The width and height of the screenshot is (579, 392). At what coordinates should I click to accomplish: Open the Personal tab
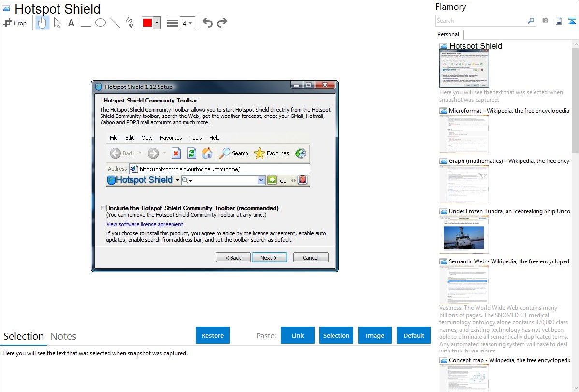coord(449,34)
